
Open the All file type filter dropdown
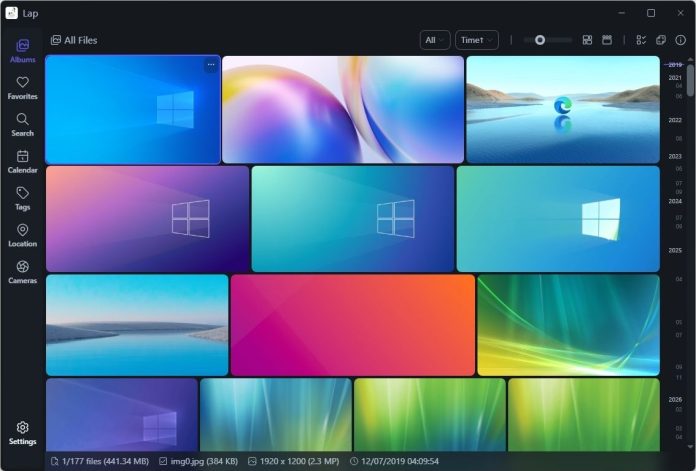[x=435, y=40]
